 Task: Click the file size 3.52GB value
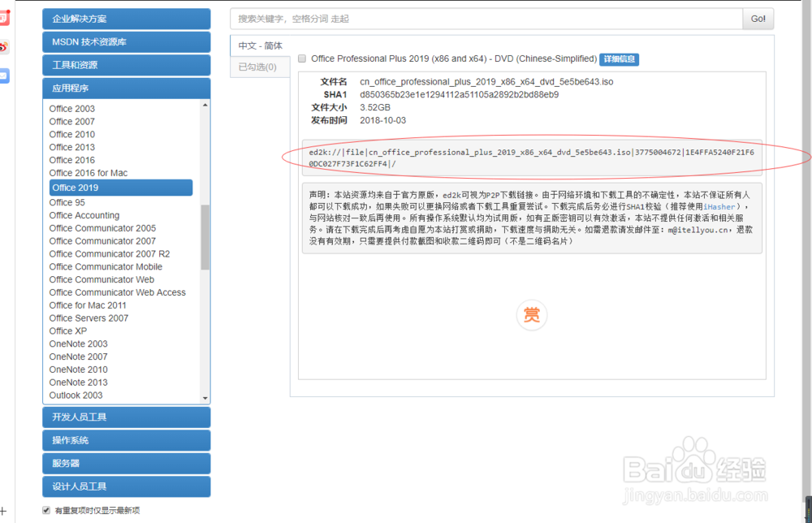tap(375, 108)
